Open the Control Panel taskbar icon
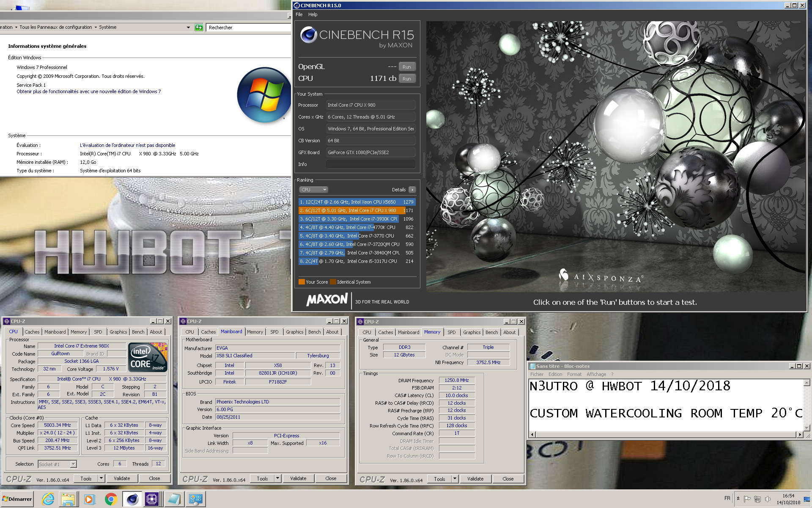The width and height of the screenshot is (812, 508). click(x=196, y=499)
